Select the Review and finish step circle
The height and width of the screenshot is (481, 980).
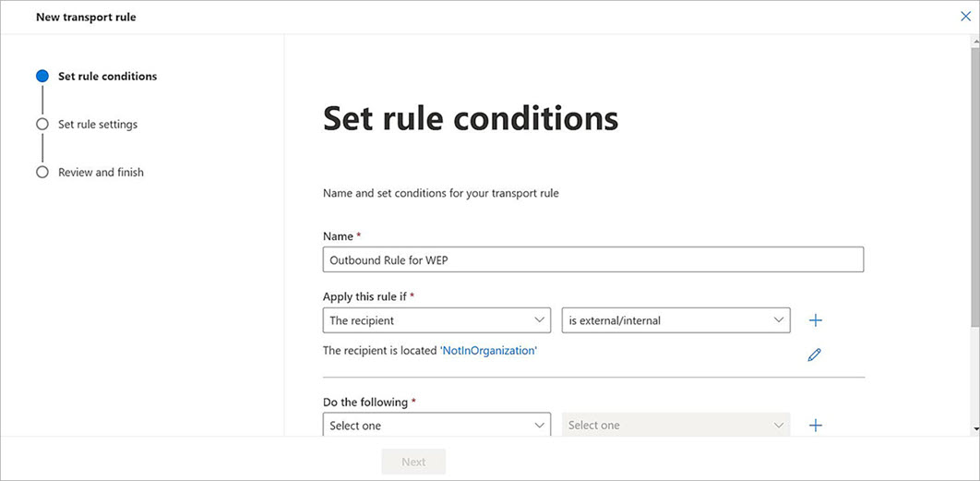point(42,173)
